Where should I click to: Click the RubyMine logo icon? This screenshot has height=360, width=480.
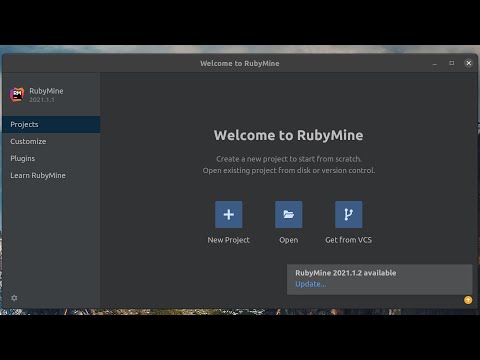pos(17,95)
